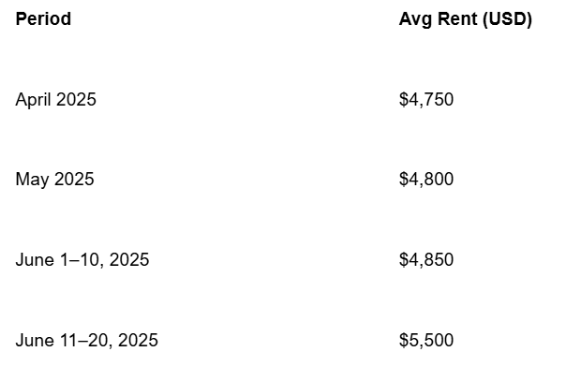Viewport: 573px width, 372px height.
Task: Click the word "May" in the table
Action: tap(33, 180)
